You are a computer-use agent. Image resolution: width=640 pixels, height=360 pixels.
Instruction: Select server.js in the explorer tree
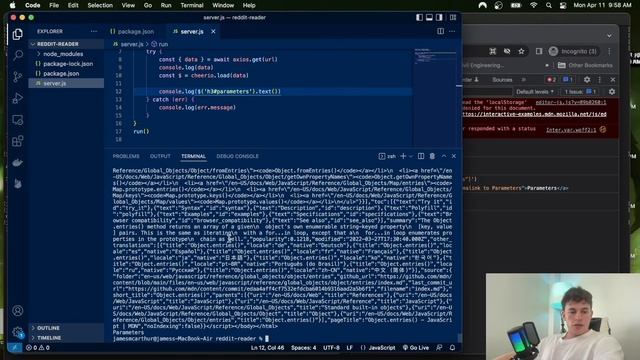point(66,83)
